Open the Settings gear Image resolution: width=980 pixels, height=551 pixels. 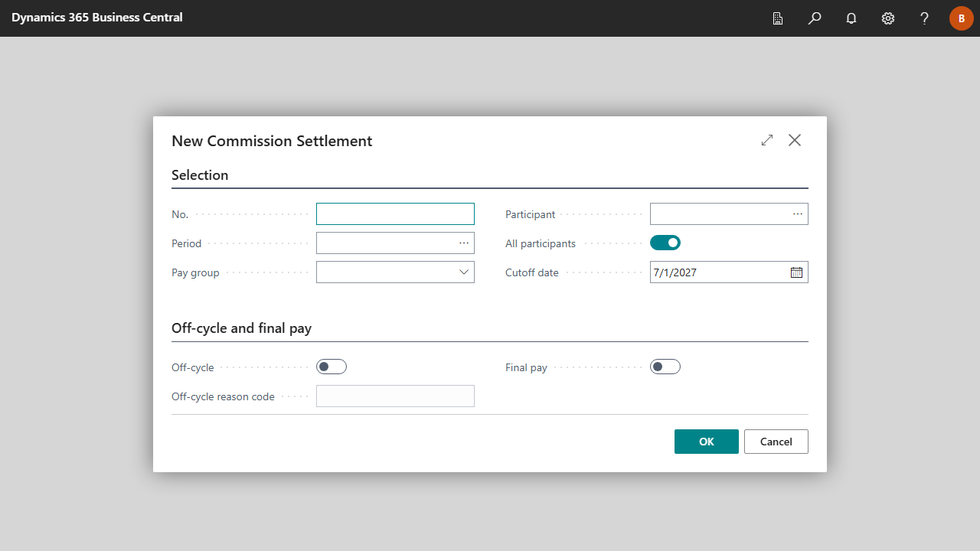[x=888, y=18]
